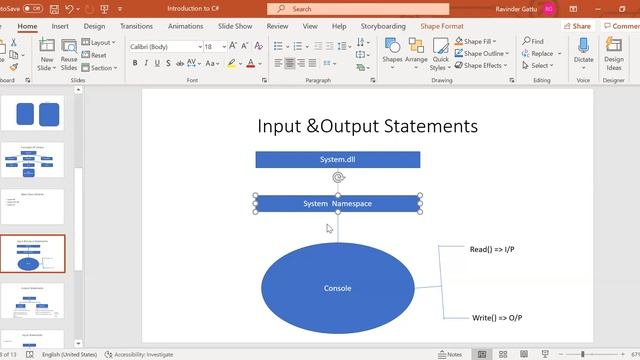Open the Home tab

coord(27,26)
